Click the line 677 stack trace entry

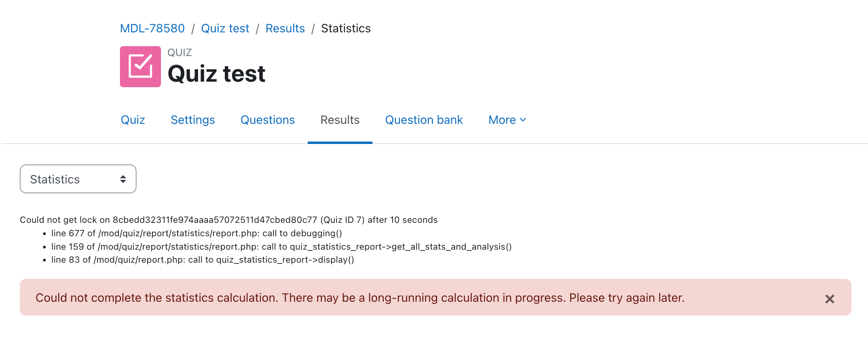click(196, 233)
